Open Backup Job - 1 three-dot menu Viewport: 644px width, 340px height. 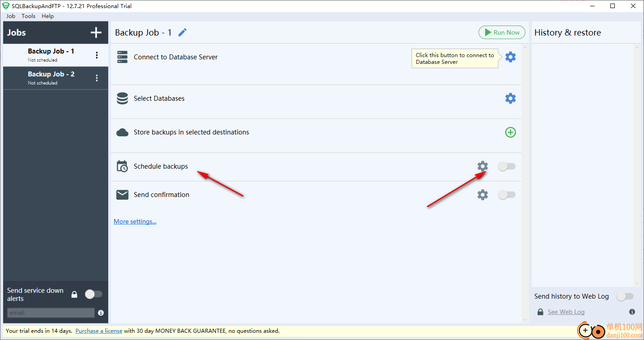pyautogui.click(x=97, y=55)
